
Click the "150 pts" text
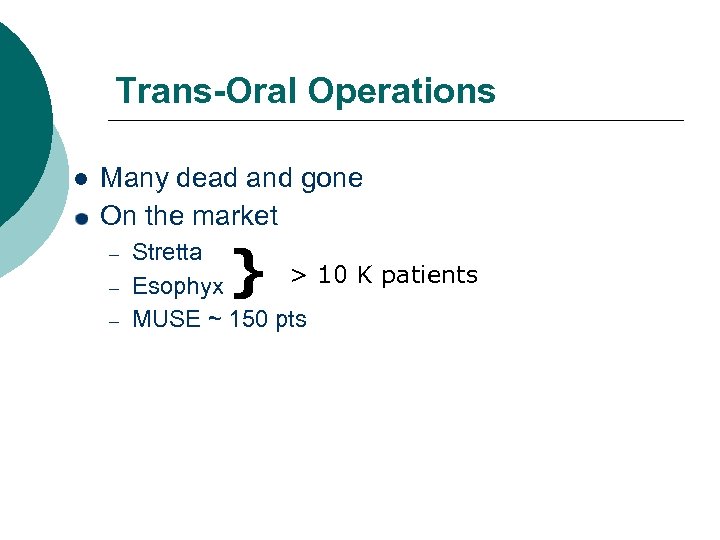pos(268,320)
